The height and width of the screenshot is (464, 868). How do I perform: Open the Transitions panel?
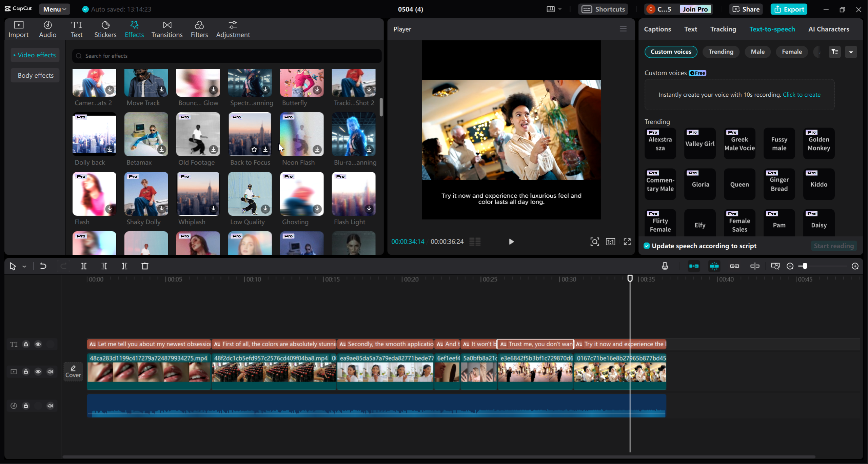[167, 29]
